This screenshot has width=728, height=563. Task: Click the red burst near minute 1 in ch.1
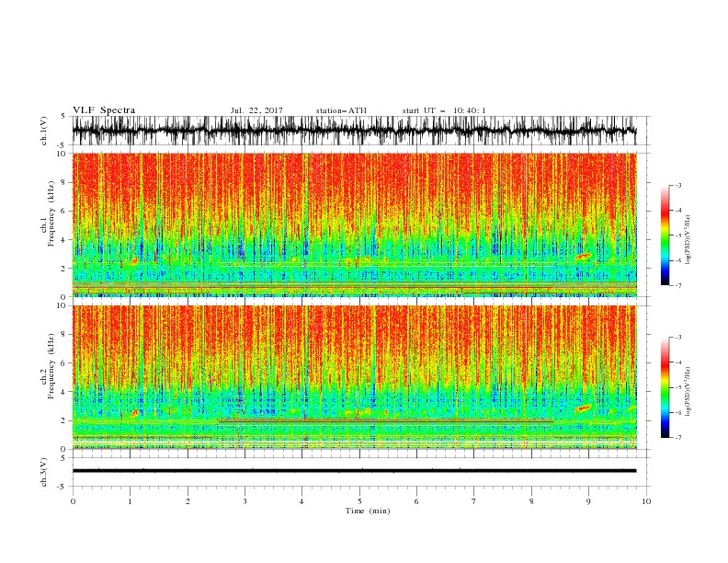pos(134,261)
